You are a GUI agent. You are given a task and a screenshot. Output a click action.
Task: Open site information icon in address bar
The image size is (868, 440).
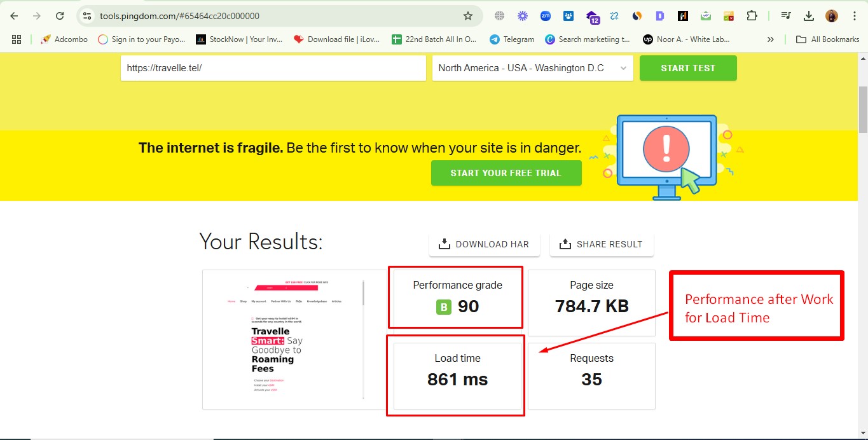pyautogui.click(x=88, y=16)
